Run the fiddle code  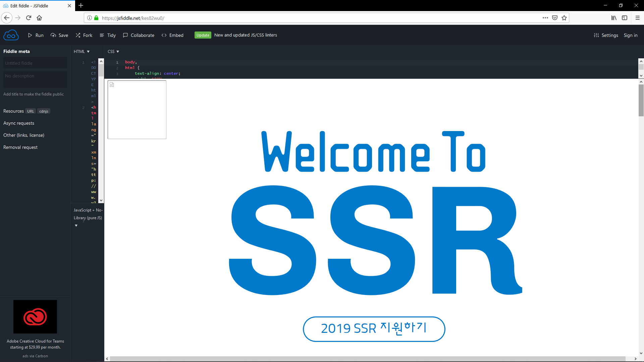36,35
